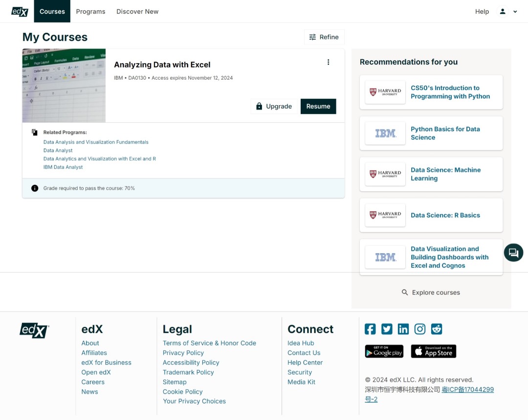This screenshot has height=420, width=528.
Task: Open the Refine filter button
Action: click(x=324, y=37)
